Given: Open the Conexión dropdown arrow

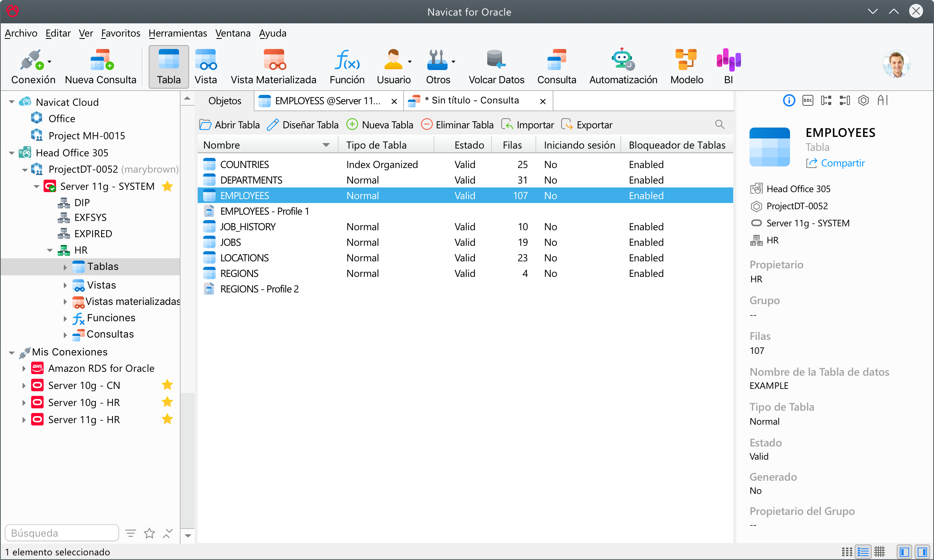Looking at the screenshot, I should [x=49, y=61].
